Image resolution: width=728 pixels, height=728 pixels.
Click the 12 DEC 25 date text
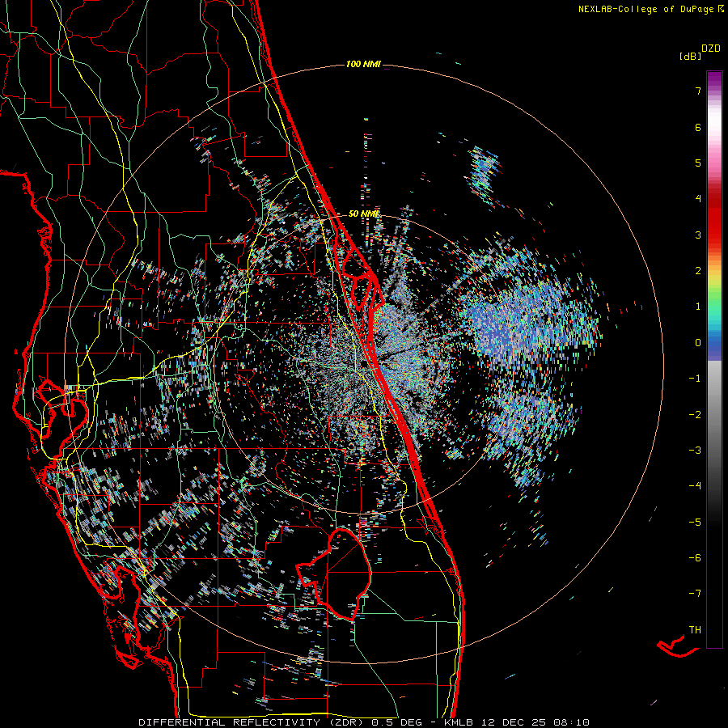coord(515,722)
